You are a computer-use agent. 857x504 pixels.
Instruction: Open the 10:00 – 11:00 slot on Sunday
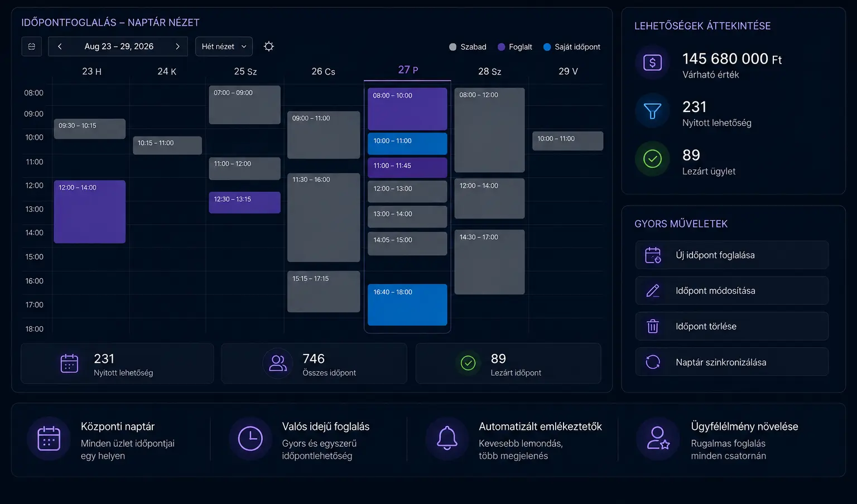567,141
